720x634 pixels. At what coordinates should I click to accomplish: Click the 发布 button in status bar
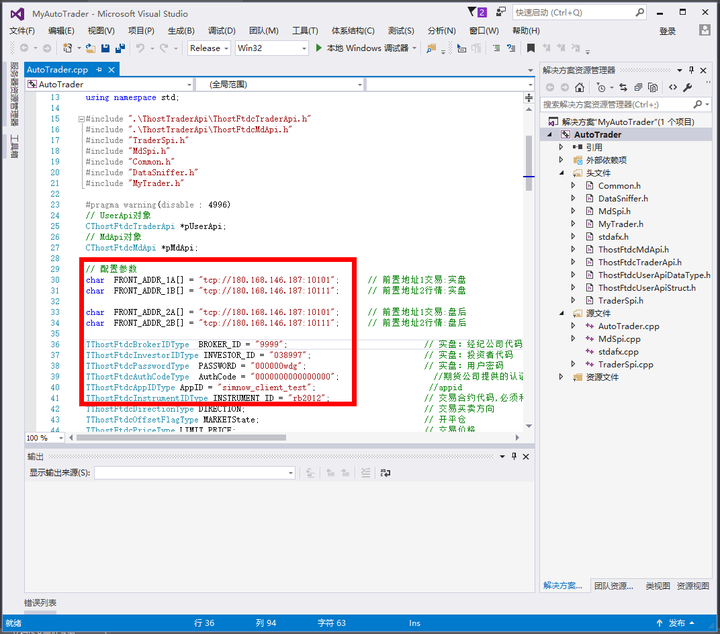(676, 623)
